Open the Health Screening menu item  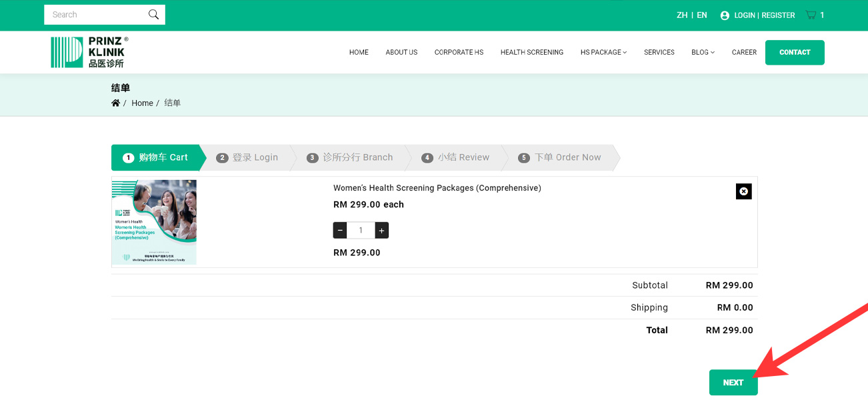pyautogui.click(x=531, y=52)
